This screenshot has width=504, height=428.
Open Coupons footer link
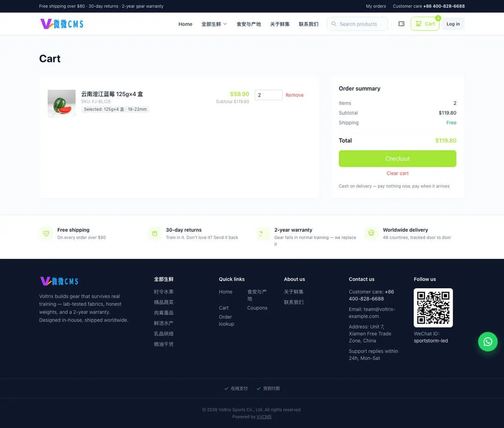coord(257,308)
